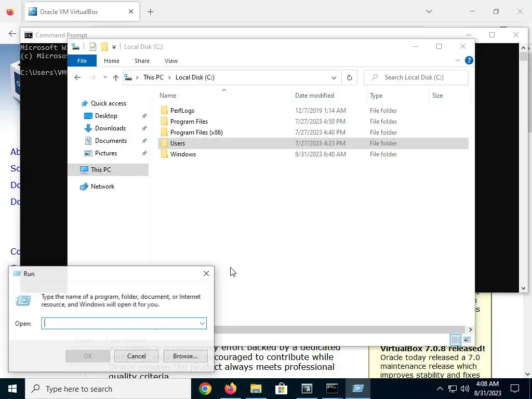Screen dimensions: 532x399
Task: Open Pictures in the navigation pane
Action: 106,153
